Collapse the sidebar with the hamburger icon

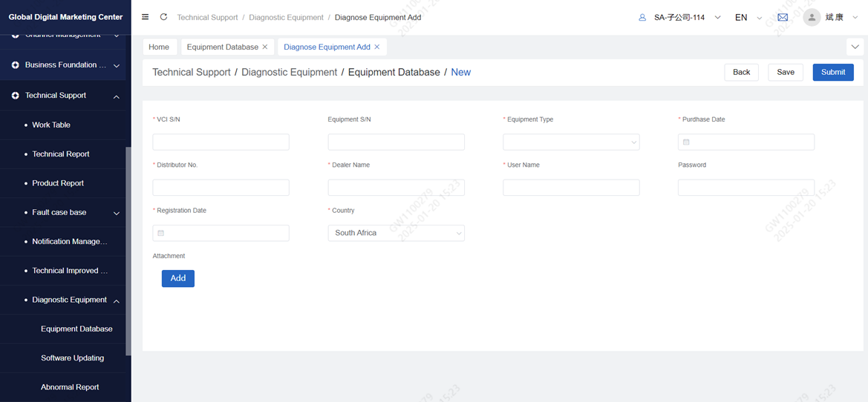[x=146, y=17]
